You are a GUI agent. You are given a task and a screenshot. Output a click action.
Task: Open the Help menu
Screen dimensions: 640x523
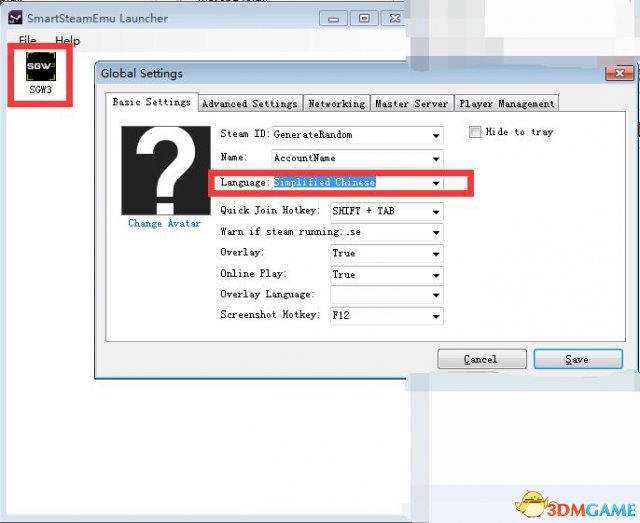pyautogui.click(x=67, y=41)
